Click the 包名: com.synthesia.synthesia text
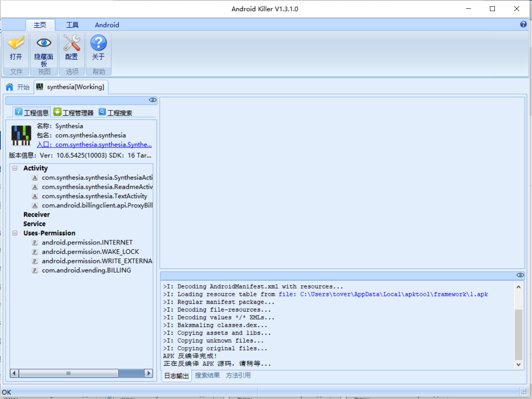The width and height of the screenshot is (532, 399). point(81,135)
